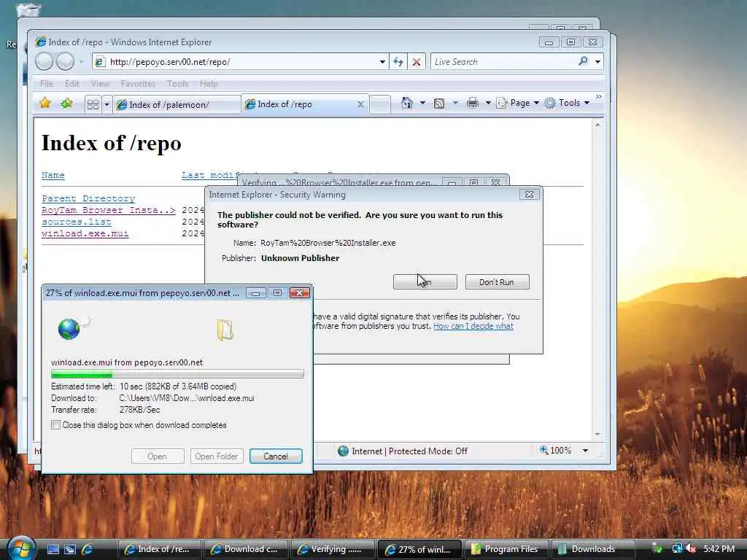Open the Favorites menu

(138, 84)
